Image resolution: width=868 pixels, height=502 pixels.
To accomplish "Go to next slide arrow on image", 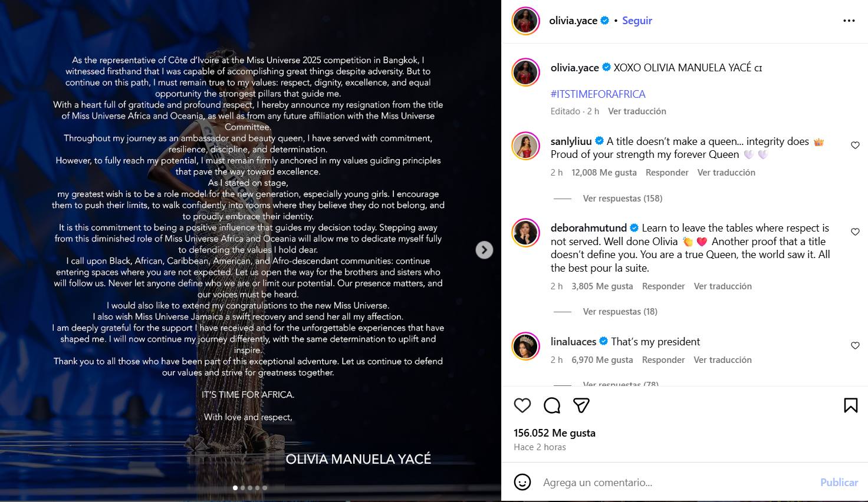I will pyautogui.click(x=484, y=250).
